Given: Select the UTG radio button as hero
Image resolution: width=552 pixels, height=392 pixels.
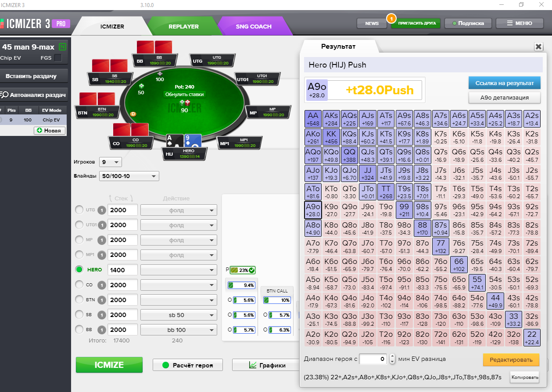Looking at the screenshot, I should 79,210.
